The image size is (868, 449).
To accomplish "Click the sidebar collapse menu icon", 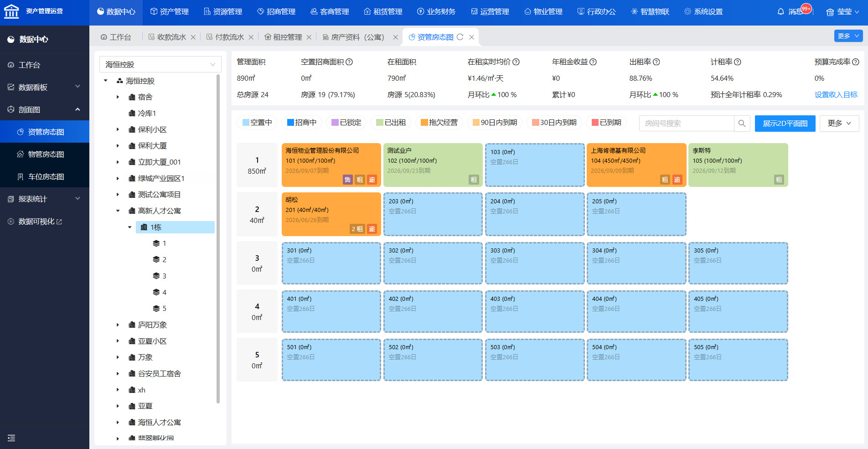I will point(11,438).
